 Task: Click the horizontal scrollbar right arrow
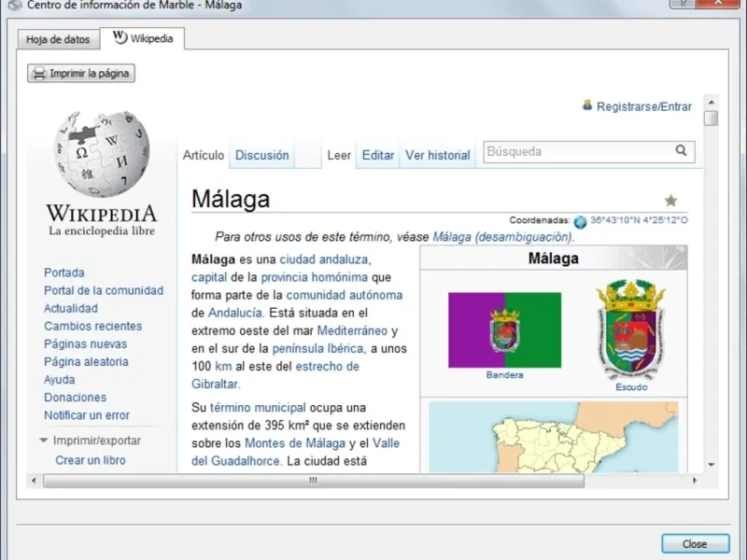pyautogui.click(x=695, y=481)
